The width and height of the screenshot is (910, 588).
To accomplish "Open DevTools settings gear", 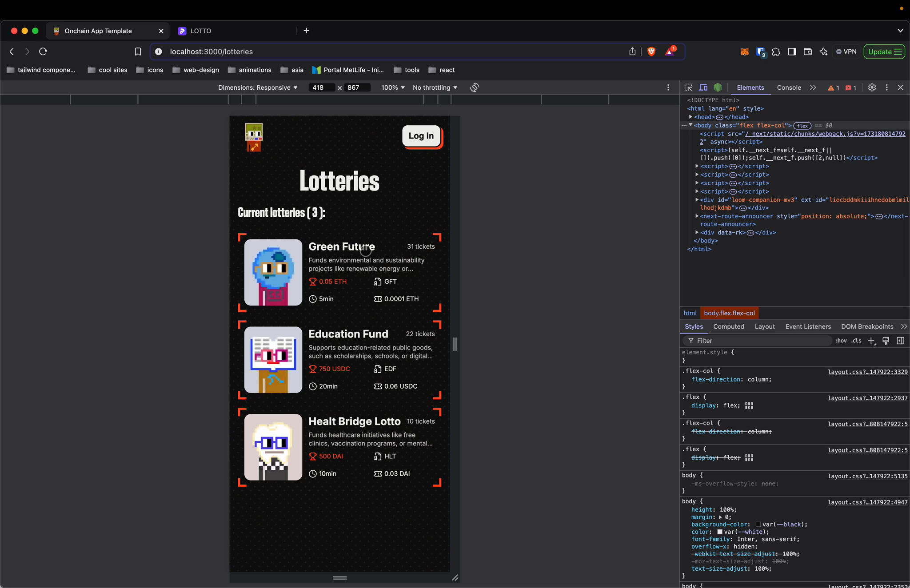I will coord(872,87).
